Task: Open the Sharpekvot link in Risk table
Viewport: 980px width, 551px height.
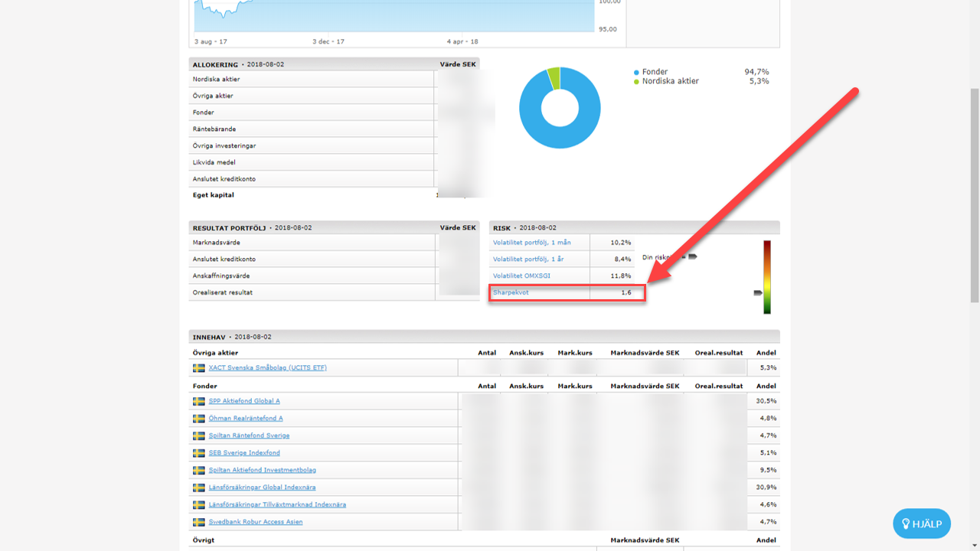Action: [x=511, y=292]
